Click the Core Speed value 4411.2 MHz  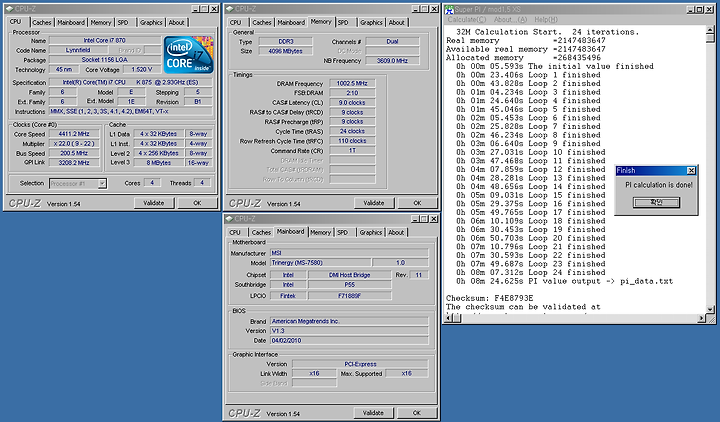(x=73, y=134)
